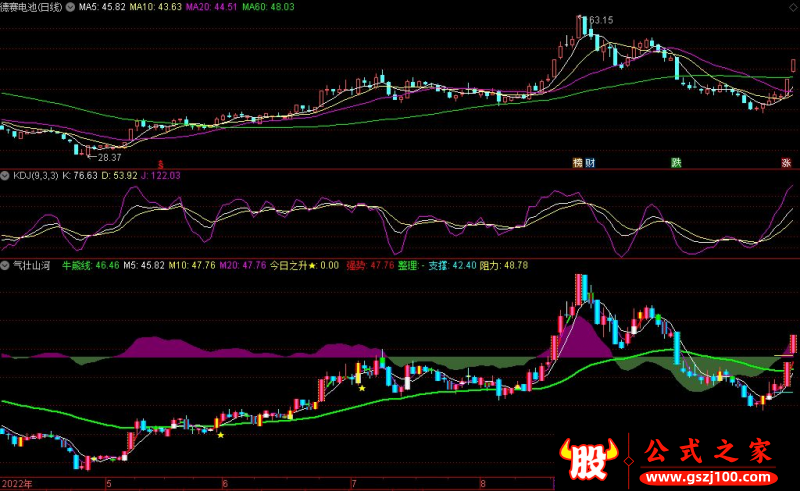Select the MA5: 45.82 indicator label
This screenshot has height=491, width=800.
[102, 7]
